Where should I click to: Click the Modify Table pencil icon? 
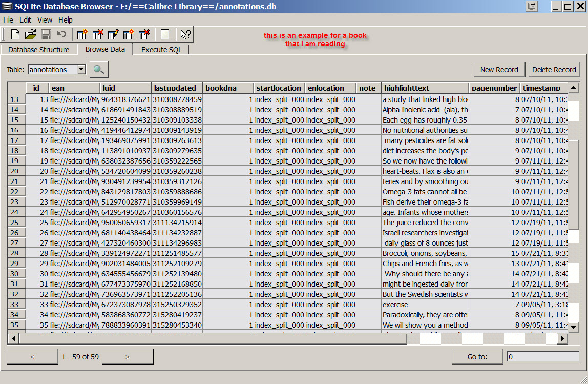coord(113,34)
